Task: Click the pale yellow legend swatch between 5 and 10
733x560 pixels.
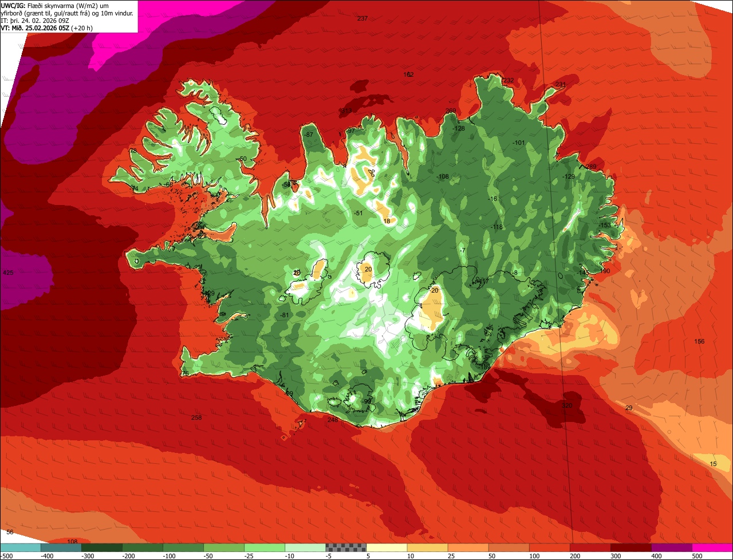Action: [x=387, y=547]
